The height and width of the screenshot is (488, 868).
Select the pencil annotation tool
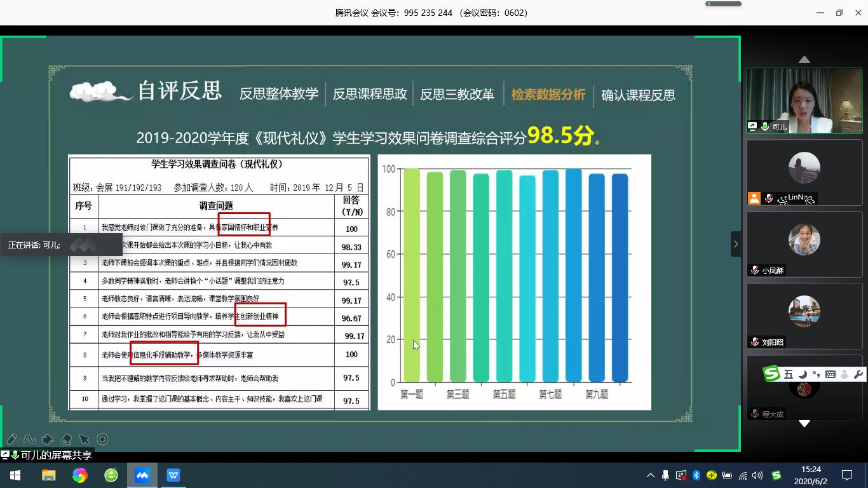click(11, 439)
